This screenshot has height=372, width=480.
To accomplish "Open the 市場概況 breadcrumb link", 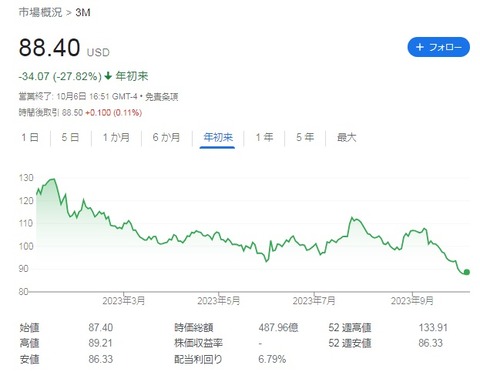I will (x=40, y=13).
